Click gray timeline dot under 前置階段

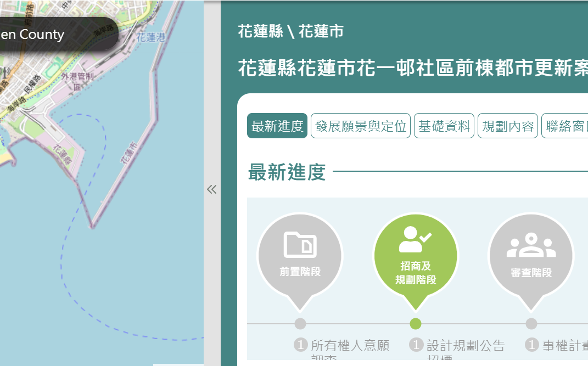tap(300, 324)
